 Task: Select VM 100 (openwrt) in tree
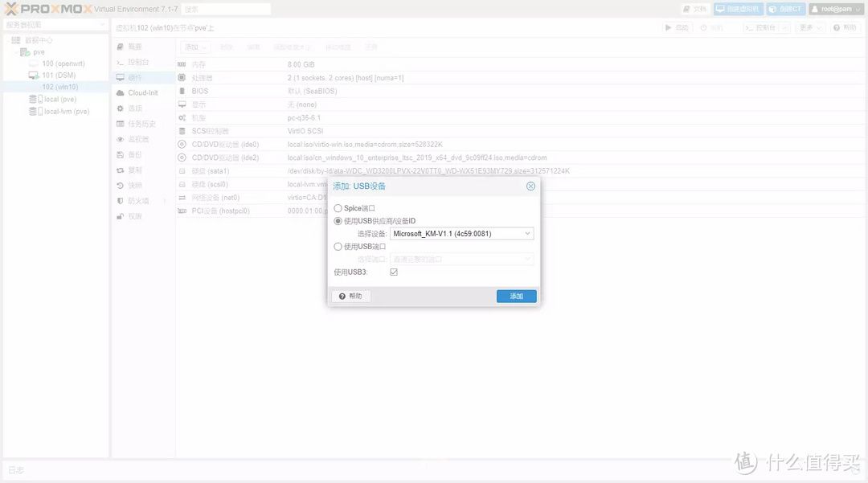pyautogui.click(x=63, y=63)
